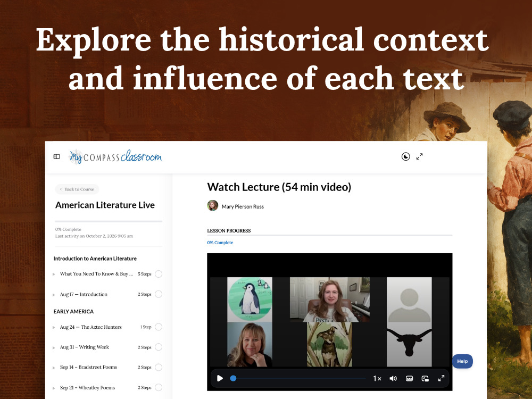
Task: Toggle completion circle for Writing Week
Action: [159, 347]
